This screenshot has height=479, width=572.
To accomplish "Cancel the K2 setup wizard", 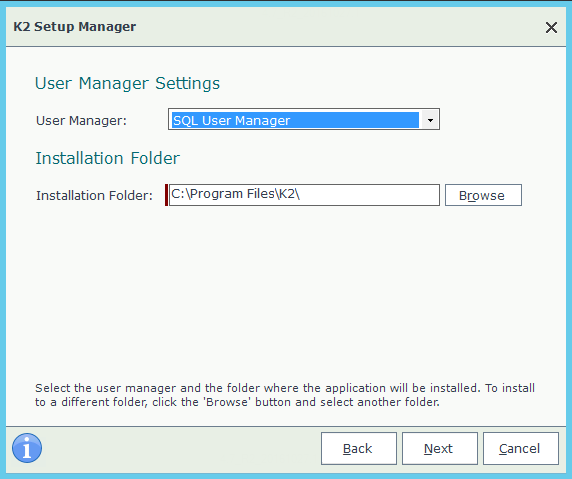I will tap(521, 448).
